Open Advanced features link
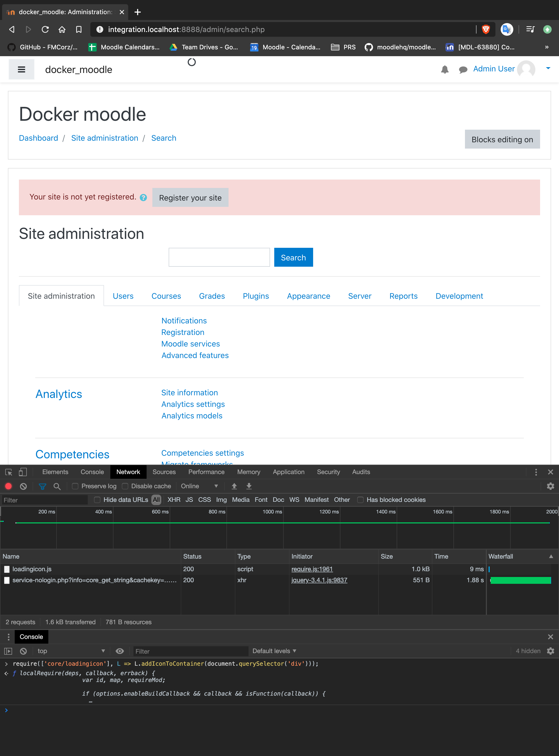The image size is (559, 756). point(195,355)
